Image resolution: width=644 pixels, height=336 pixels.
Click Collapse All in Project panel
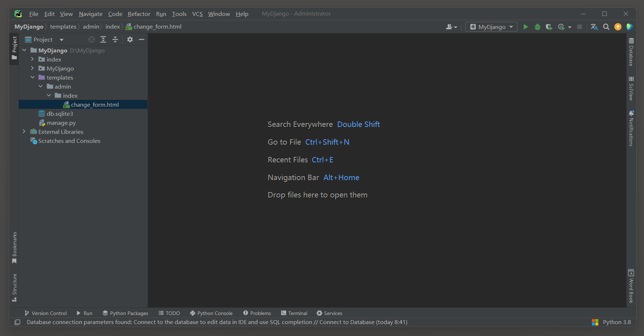click(115, 39)
